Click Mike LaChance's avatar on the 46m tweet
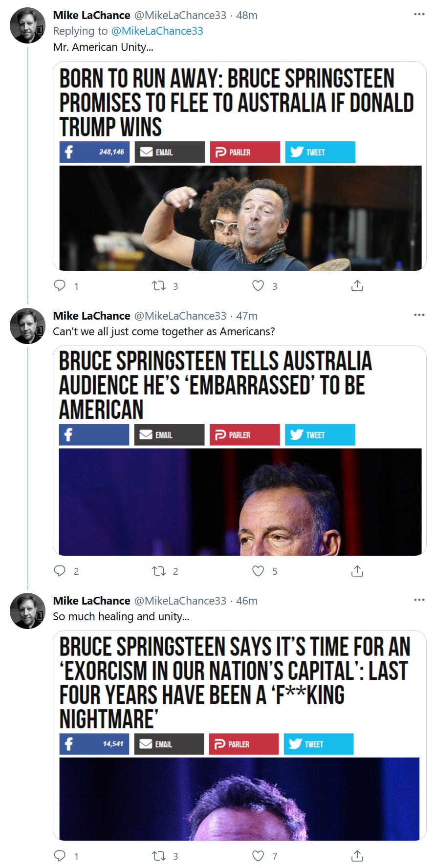The image size is (435, 868). coord(27,610)
